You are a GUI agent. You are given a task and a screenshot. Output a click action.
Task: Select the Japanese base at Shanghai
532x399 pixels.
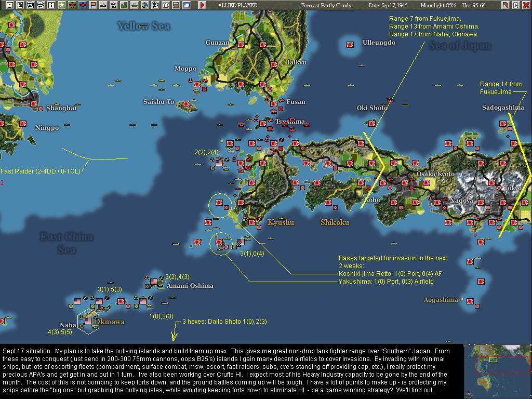coord(34,103)
